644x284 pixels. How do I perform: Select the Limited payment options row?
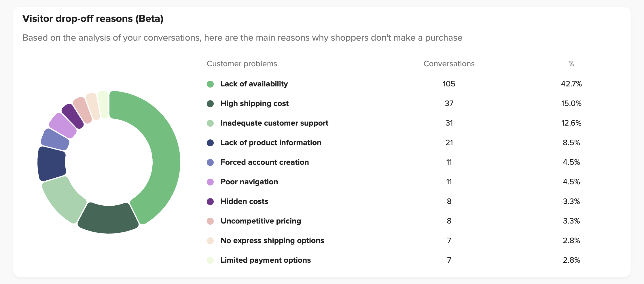[266, 260]
